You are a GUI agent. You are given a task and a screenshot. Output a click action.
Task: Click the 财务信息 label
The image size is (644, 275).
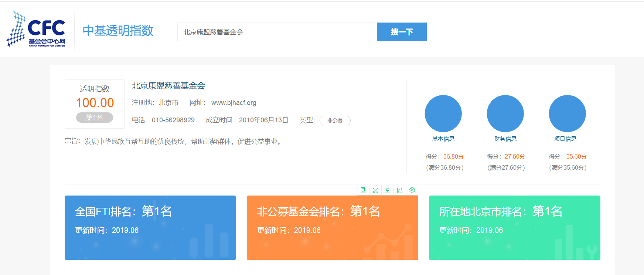[505, 139]
